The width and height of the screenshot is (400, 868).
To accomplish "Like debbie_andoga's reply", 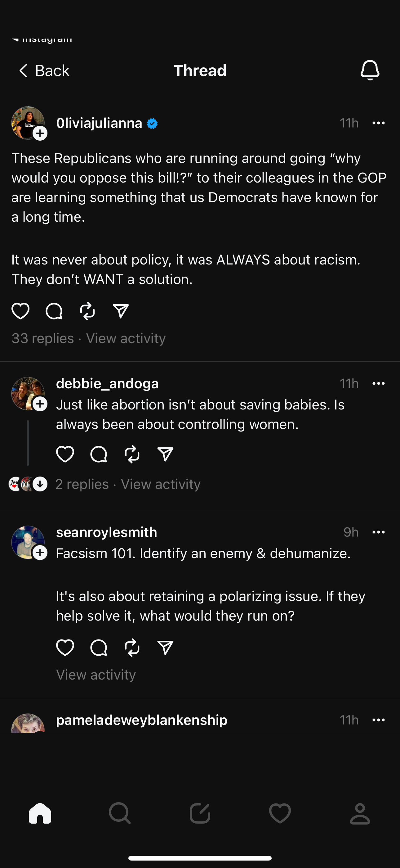I will coord(65,454).
